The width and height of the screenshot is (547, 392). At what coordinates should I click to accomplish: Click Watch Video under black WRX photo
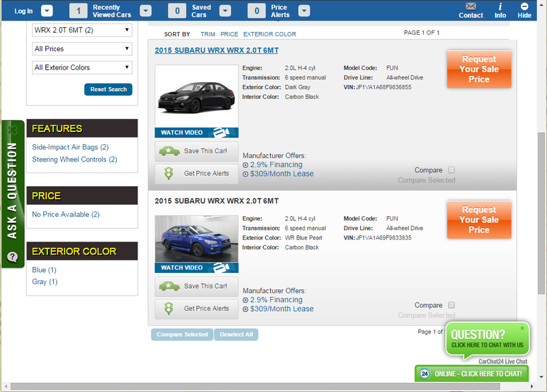click(196, 133)
